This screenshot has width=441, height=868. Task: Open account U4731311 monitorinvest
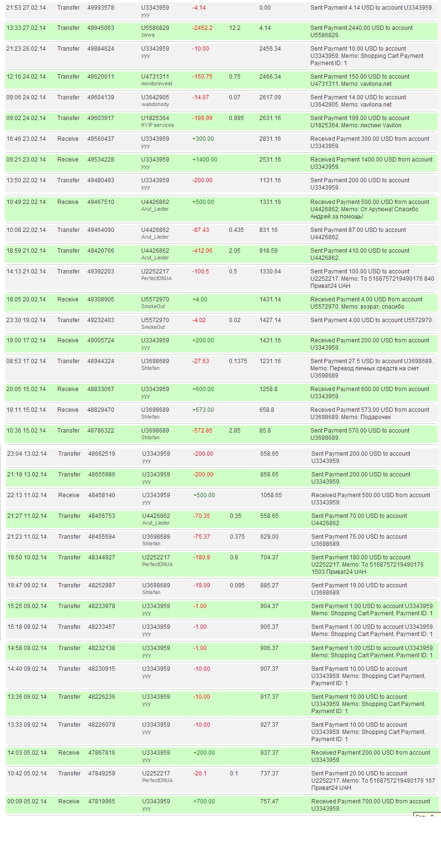157,80
